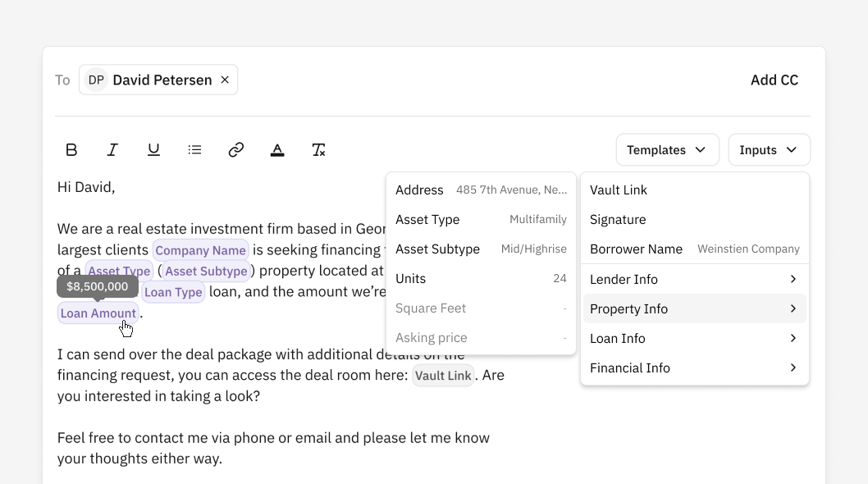Image resolution: width=868 pixels, height=484 pixels.
Task: Click Add CC
Action: click(x=774, y=80)
